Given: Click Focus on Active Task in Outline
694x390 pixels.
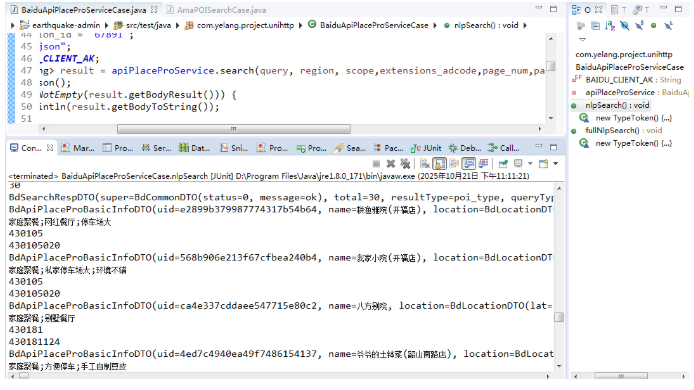Looking at the screenshot, I should coord(581,26).
